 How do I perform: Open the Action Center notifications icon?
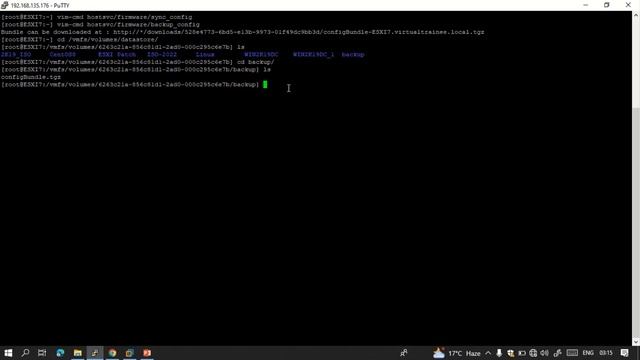pos(624,353)
